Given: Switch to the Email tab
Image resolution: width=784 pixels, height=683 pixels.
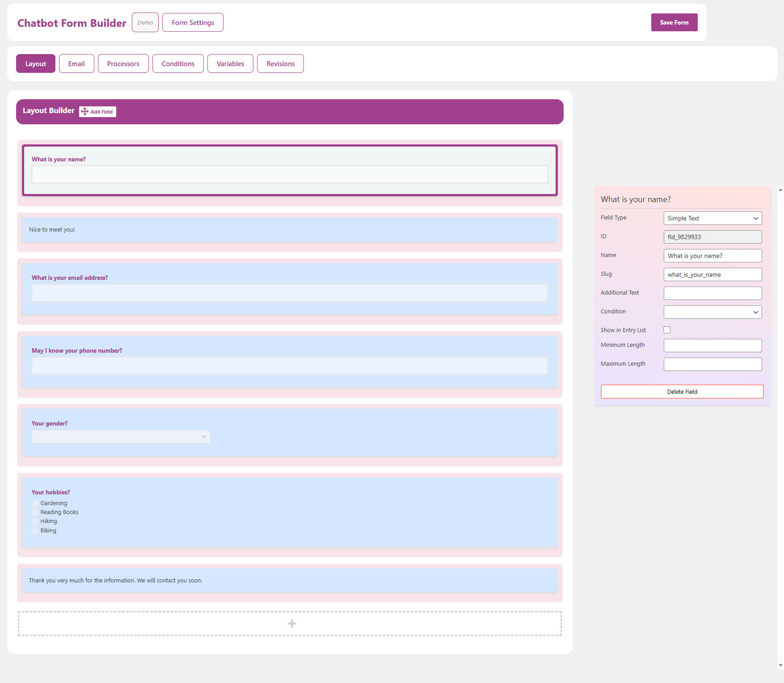Looking at the screenshot, I should 76,63.
